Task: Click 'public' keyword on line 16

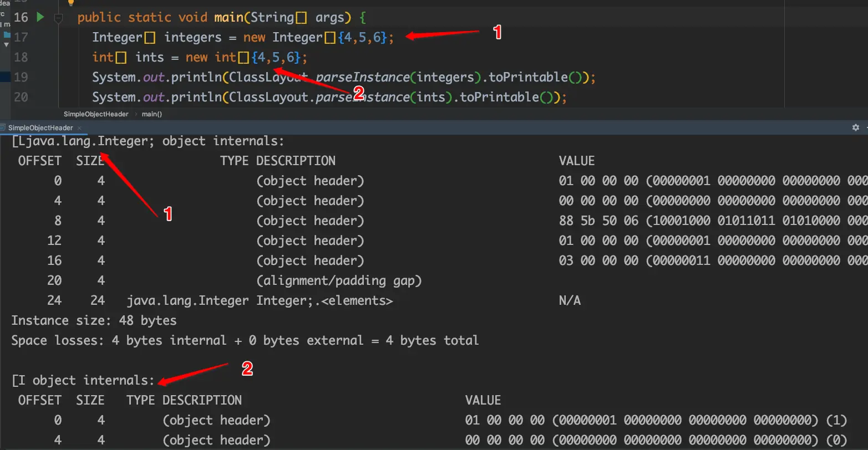Action: point(99,18)
